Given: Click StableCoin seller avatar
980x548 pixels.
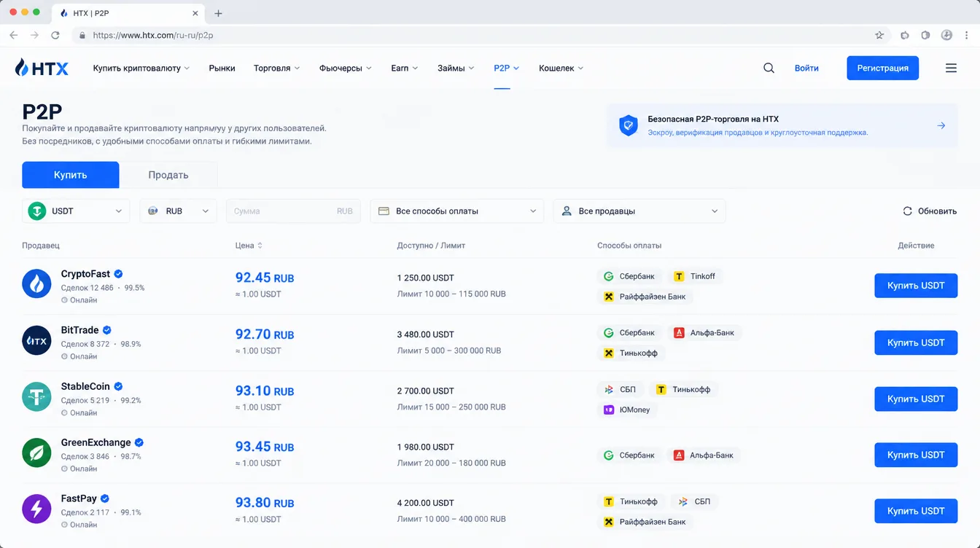Looking at the screenshot, I should 36,396.
